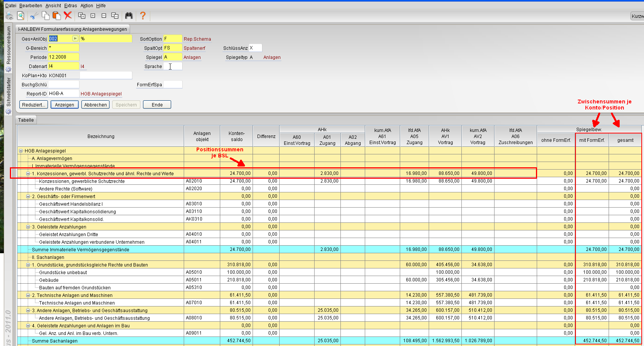
Task: Click the clipboard paste icon
Action: point(57,16)
